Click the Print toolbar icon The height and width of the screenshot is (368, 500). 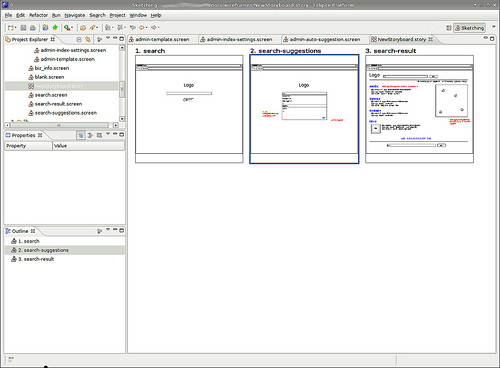(33, 28)
